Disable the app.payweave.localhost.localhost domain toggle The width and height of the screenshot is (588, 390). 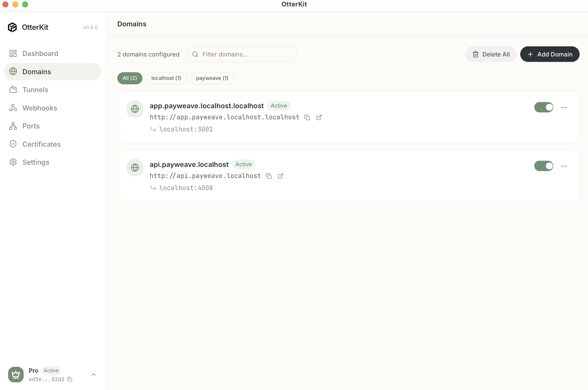(x=543, y=107)
